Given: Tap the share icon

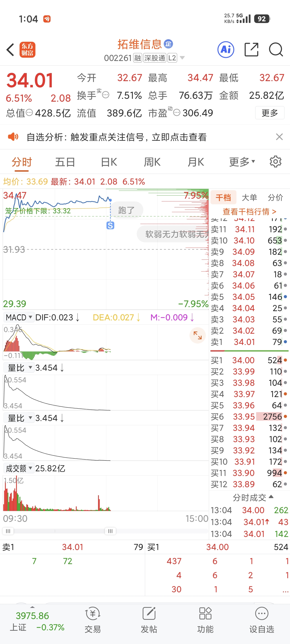Looking at the screenshot, I should point(251,50).
